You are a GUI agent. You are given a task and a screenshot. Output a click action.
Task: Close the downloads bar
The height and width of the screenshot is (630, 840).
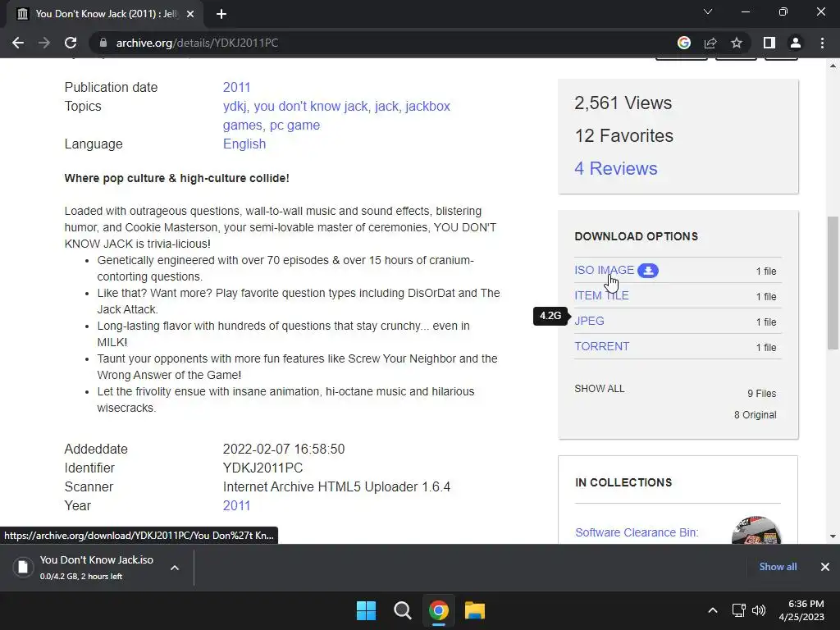825,567
